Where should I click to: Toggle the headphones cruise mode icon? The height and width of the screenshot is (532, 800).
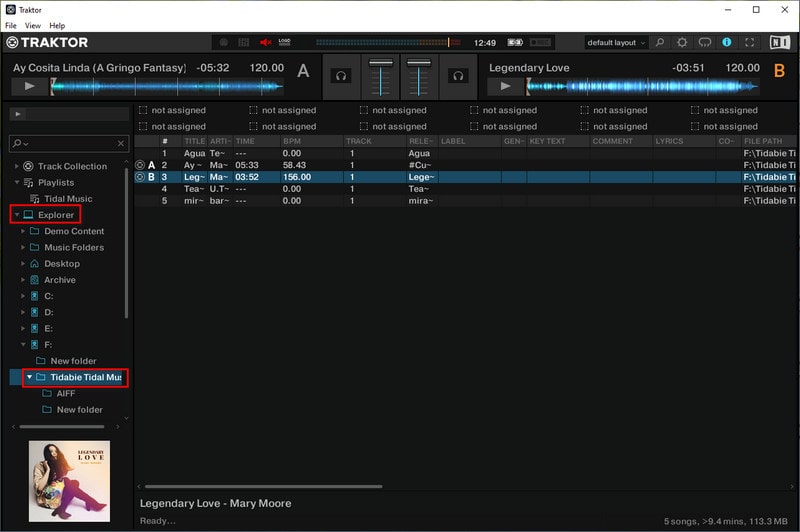point(705,42)
